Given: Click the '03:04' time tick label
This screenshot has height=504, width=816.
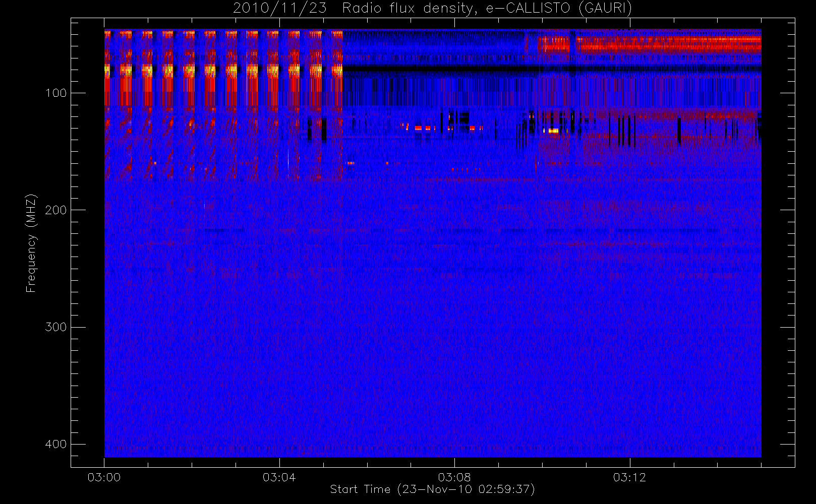Looking at the screenshot, I should pyautogui.click(x=279, y=477).
